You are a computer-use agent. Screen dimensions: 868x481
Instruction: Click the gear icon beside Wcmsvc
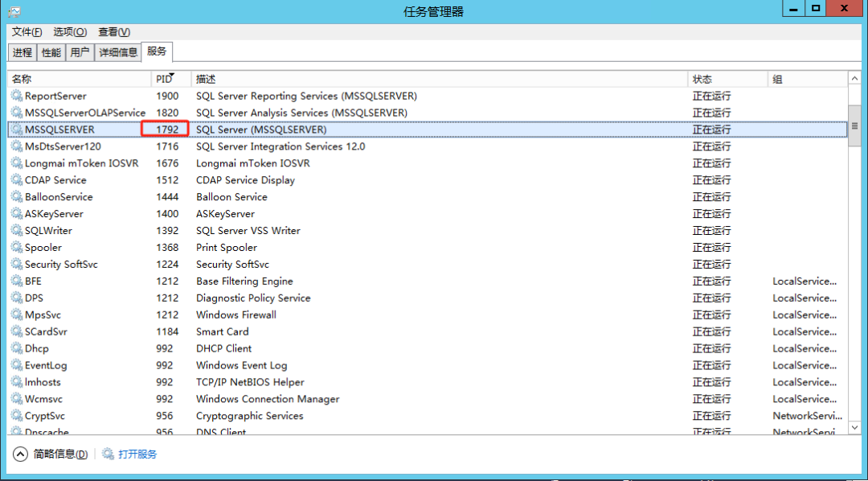[17, 399]
